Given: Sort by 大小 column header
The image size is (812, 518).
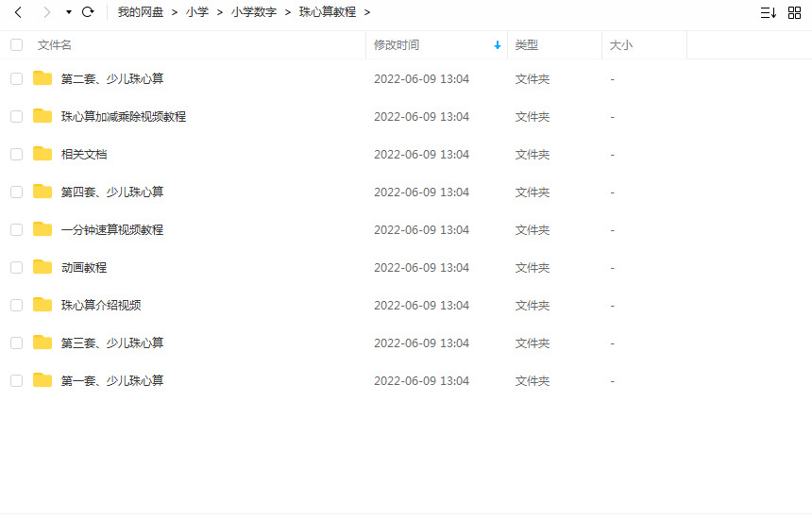Looking at the screenshot, I should point(621,45).
